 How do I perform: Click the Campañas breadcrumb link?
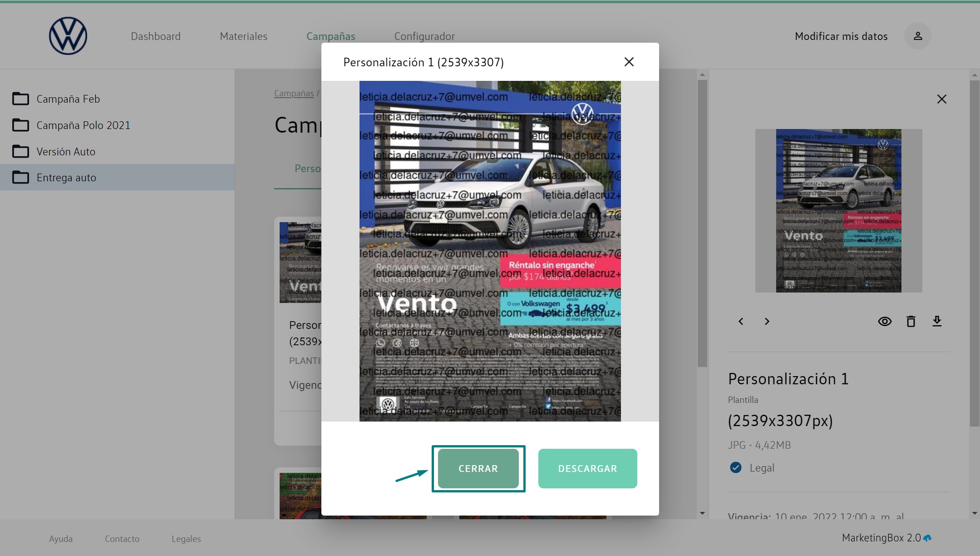click(x=294, y=93)
